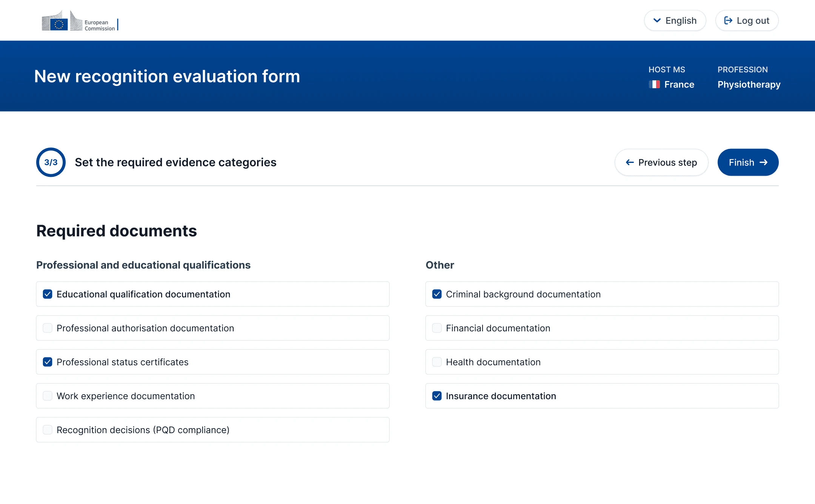Screen dimensions: 815x504
Task: Click the log out icon
Action: (x=727, y=20)
